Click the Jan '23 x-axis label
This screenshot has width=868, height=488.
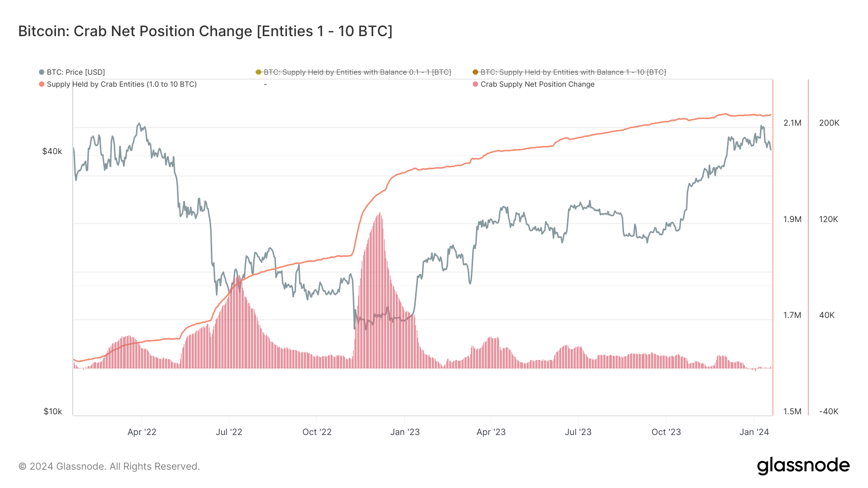click(405, 432)
